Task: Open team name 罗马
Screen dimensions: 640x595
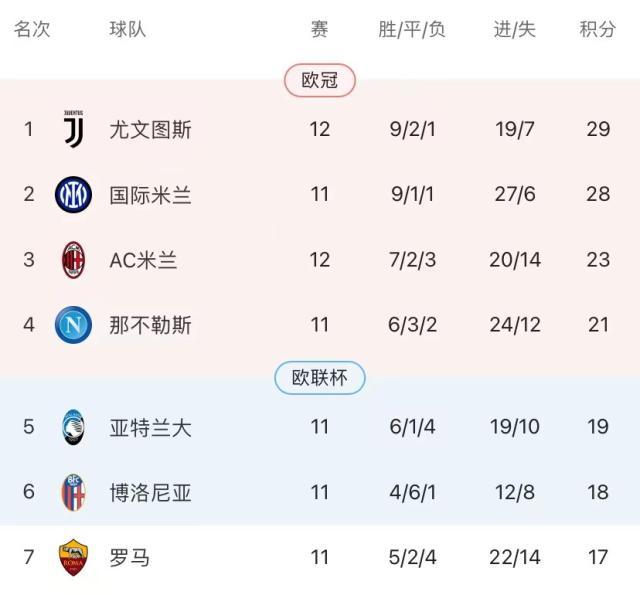Action: tap(130, 557)
